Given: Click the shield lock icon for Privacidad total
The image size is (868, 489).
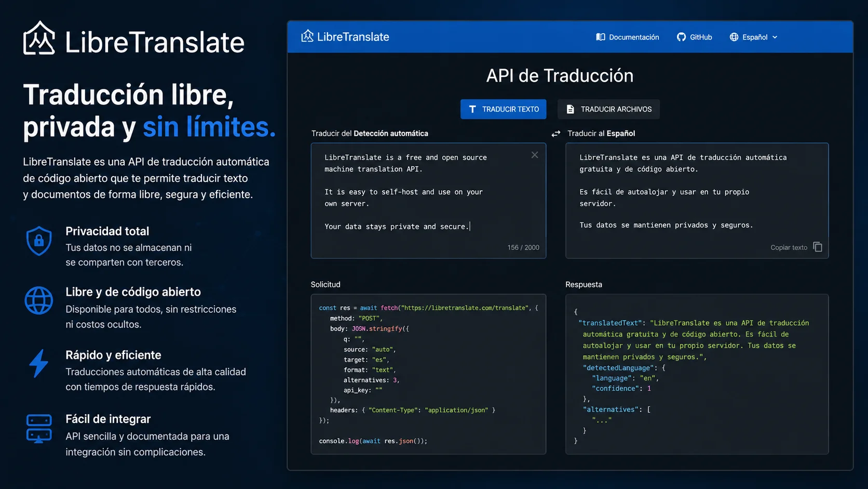Looking at the screenshot, I should pos(39,241).
